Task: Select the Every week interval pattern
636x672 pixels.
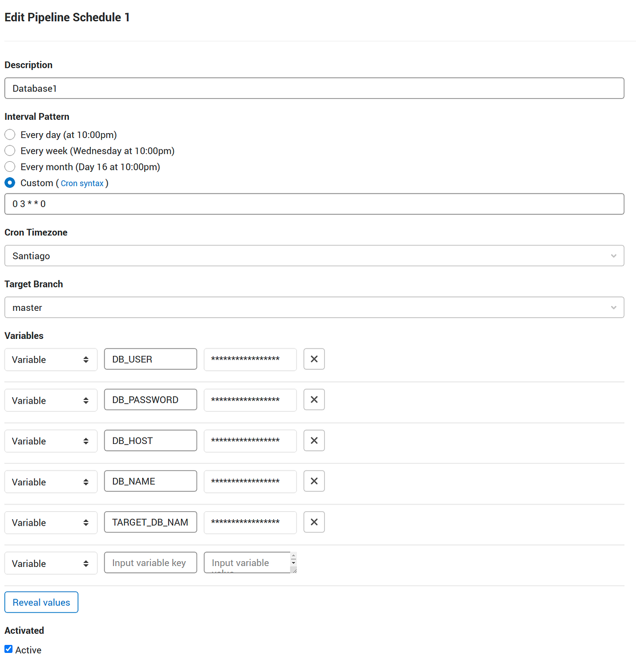Action: (10, 150)
